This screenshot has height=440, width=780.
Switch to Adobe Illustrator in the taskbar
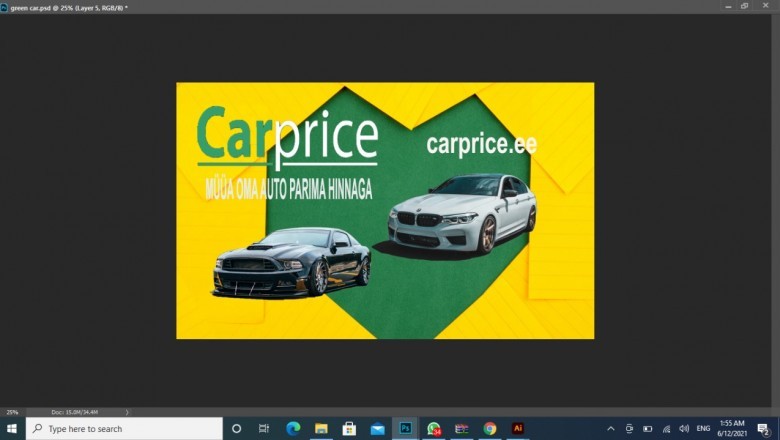tap(517, 428)
